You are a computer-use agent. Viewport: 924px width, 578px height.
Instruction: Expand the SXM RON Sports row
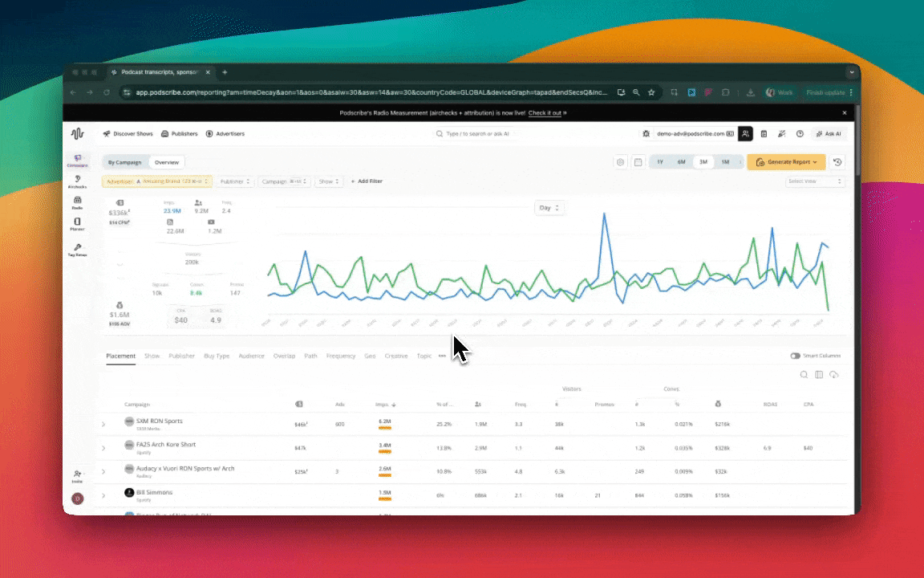(x=103, y=424)
